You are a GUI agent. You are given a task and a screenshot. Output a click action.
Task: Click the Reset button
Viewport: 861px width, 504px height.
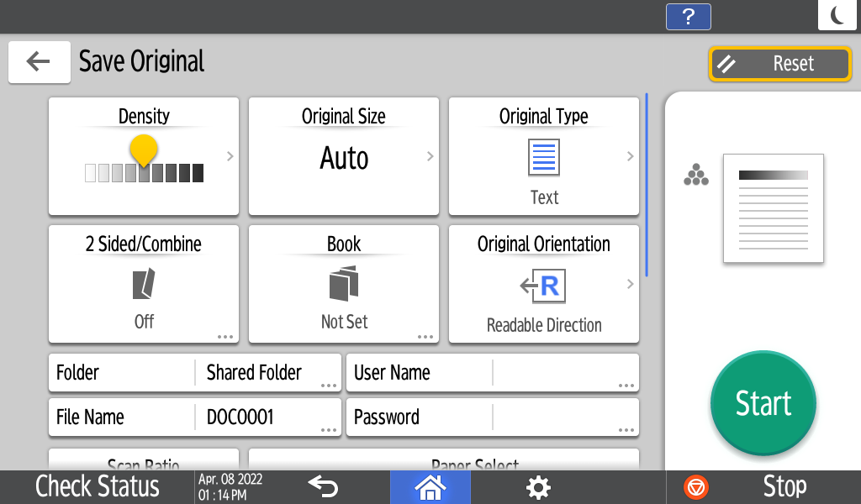(779, 64)
